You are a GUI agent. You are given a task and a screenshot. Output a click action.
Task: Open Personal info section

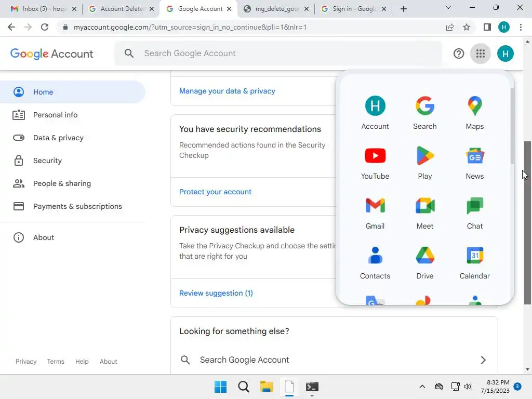(x=73, y=115)
